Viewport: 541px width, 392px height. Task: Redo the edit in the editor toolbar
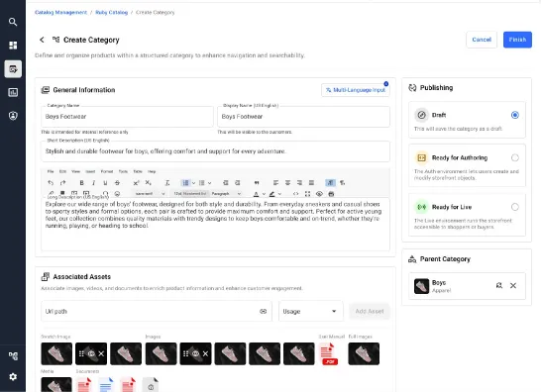pyautogui.click(x=62, y=183)
